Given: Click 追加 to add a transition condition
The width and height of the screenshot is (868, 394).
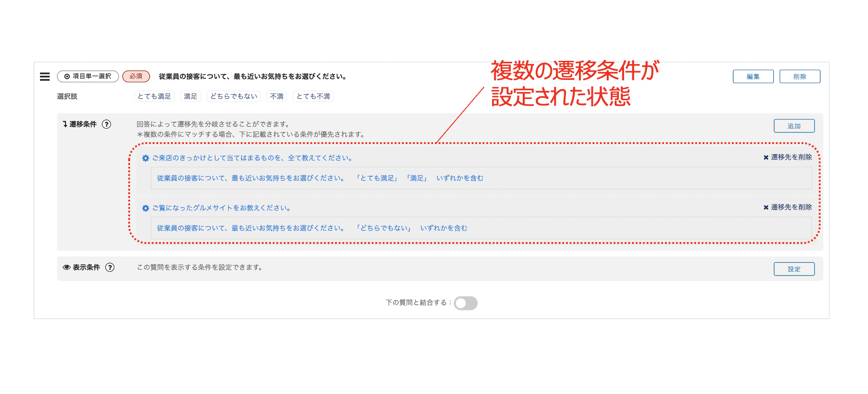Looking at the screenshot, I should point(794,126).
